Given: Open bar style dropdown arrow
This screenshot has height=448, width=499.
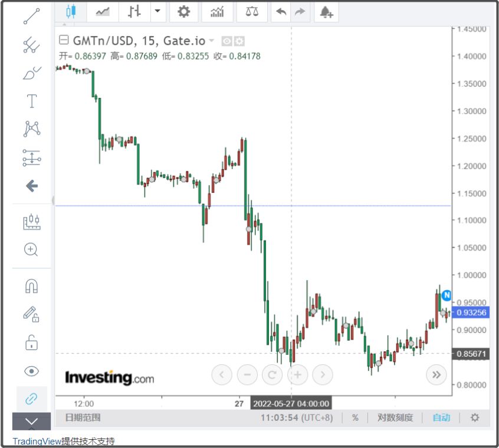Looking at the screenshot, I should click(x=157, y=11).
